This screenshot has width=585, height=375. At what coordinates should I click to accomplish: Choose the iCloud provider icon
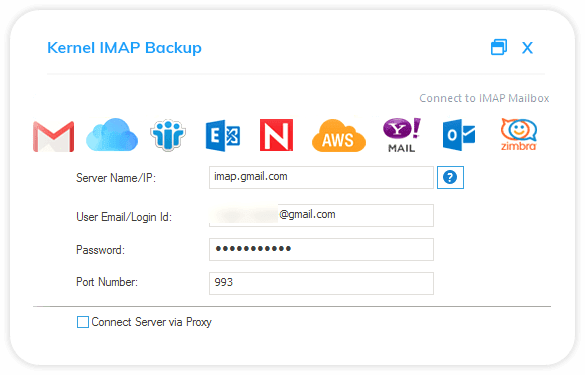[x=112, y=135]
